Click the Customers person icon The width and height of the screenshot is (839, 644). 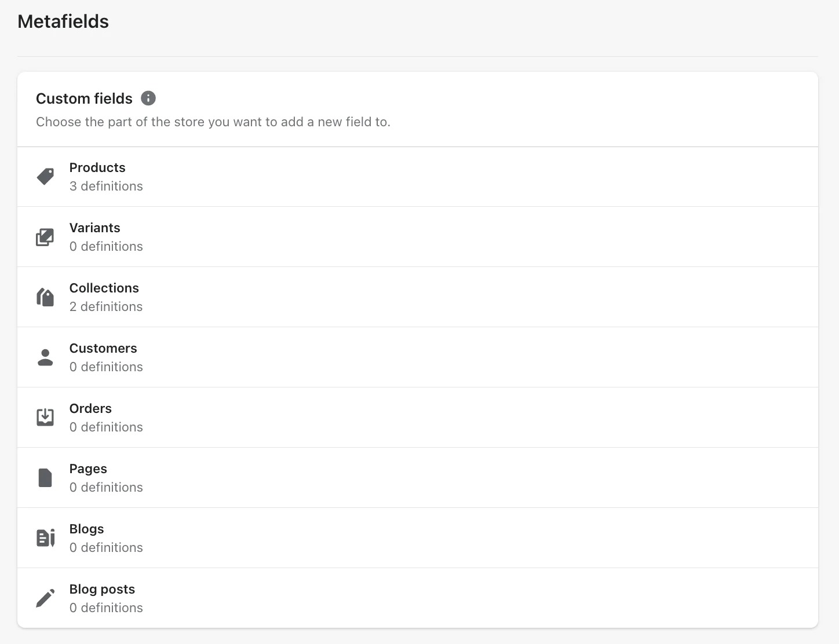click(x=45, y=357)
